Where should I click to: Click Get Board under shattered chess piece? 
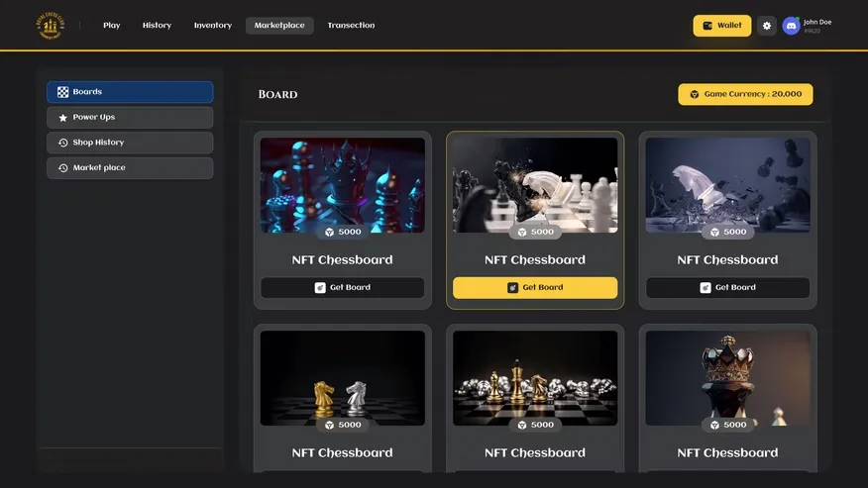(x=727, y=288)
